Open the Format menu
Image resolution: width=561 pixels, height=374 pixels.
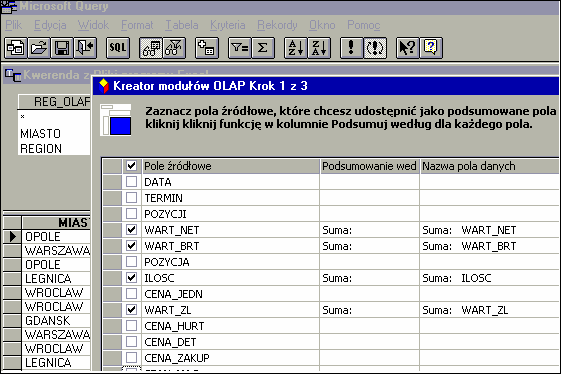tap(137, 25)
